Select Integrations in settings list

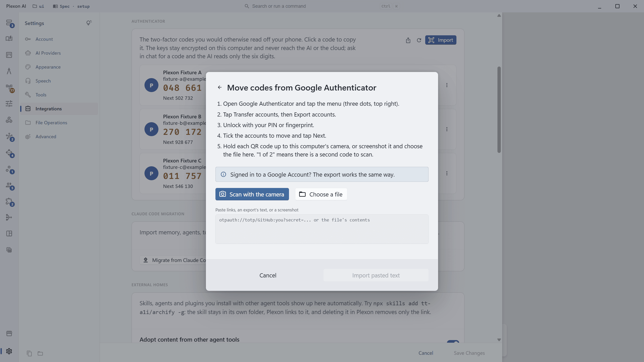59,109
